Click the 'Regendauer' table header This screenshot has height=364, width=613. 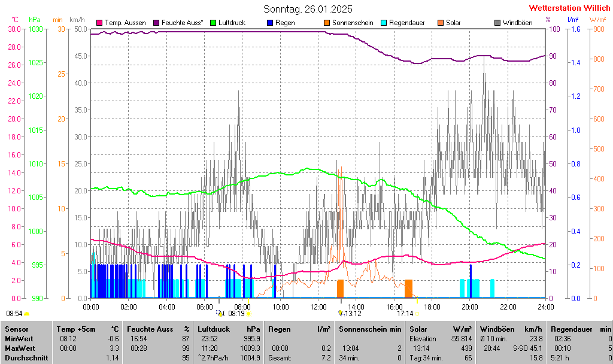[572, 329]
